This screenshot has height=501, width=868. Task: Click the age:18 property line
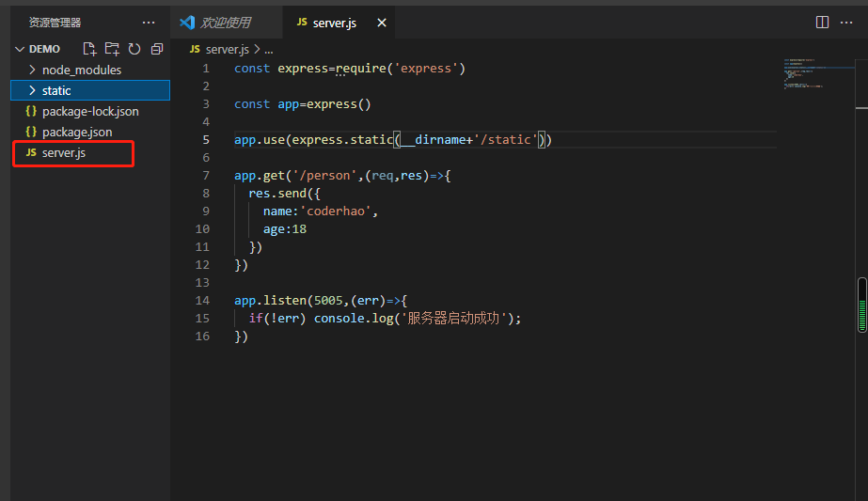click(x=285, y=229)
